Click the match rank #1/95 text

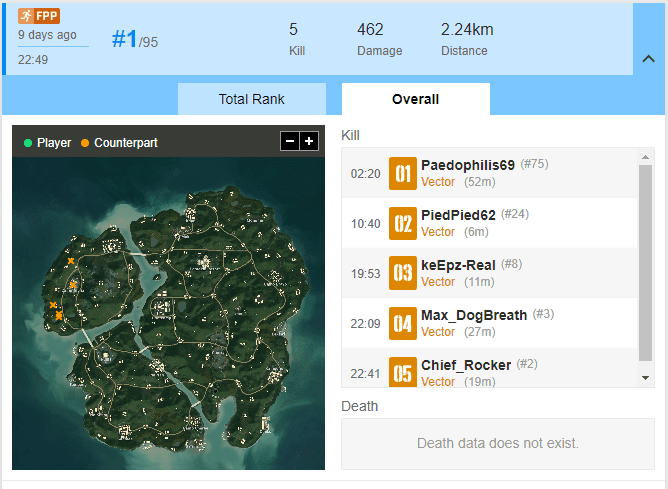(135, 40)
